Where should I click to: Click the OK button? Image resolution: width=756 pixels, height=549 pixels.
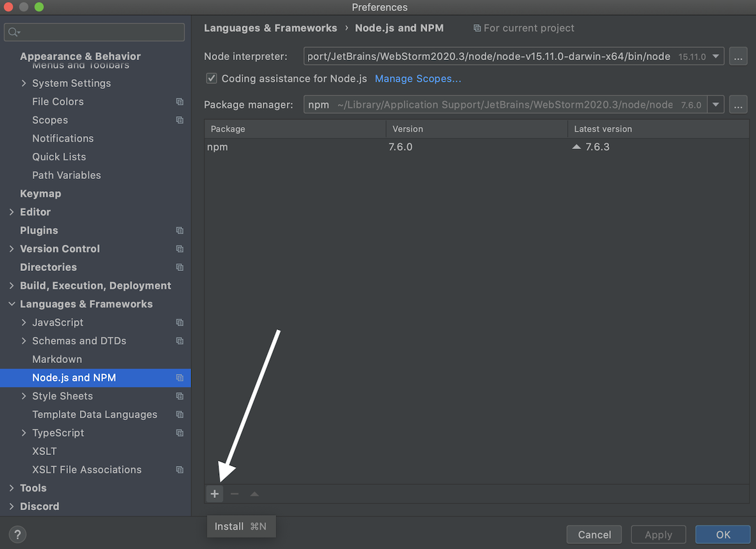[723, 534]
